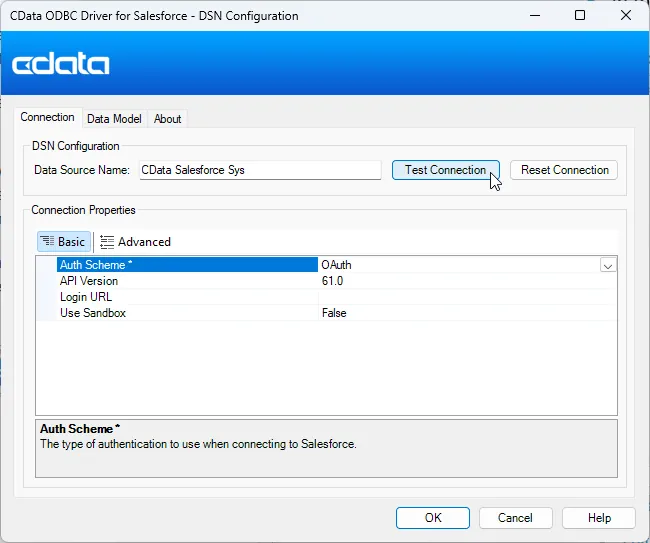650x543 pixels.
Task: Click the Data Source Name text field
Action: click(260, 170)
